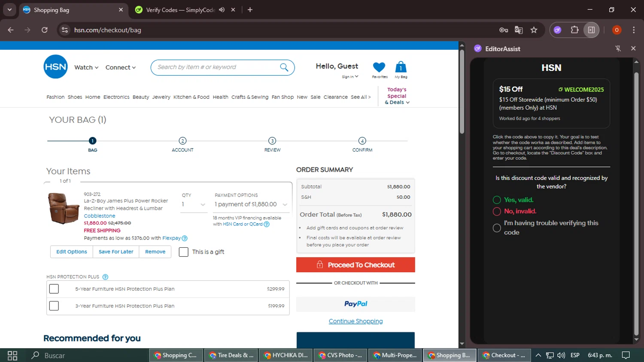Open the Sign In dropdown
The width and height of the screenshot is (644, 362).
[x=350, y=77]
